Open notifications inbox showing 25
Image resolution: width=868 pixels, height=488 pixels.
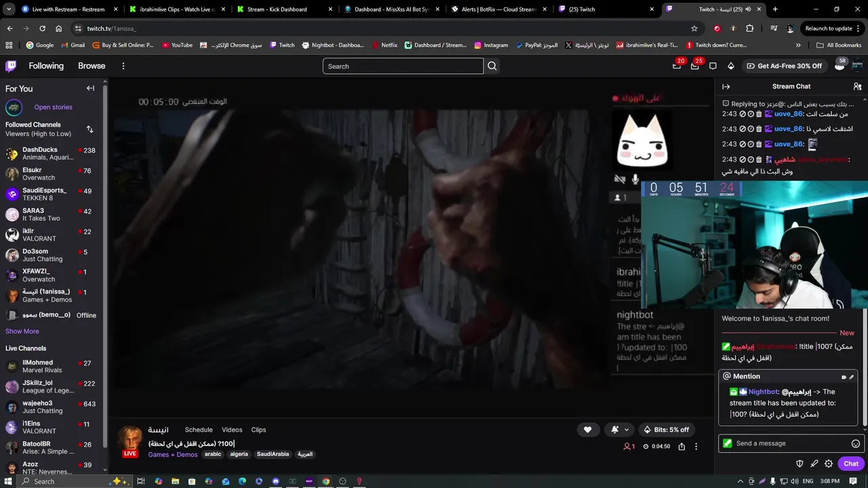pyautogui.click(x=695, y=66)
